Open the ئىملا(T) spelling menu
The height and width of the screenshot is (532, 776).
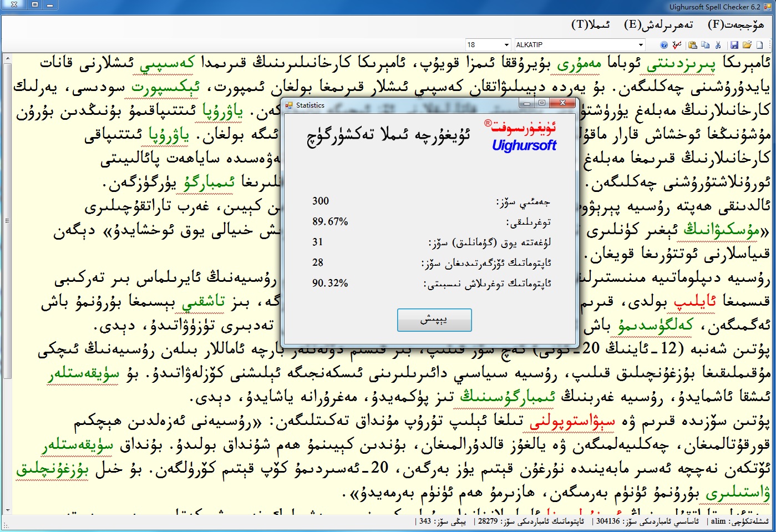click(x=591, y=25)
